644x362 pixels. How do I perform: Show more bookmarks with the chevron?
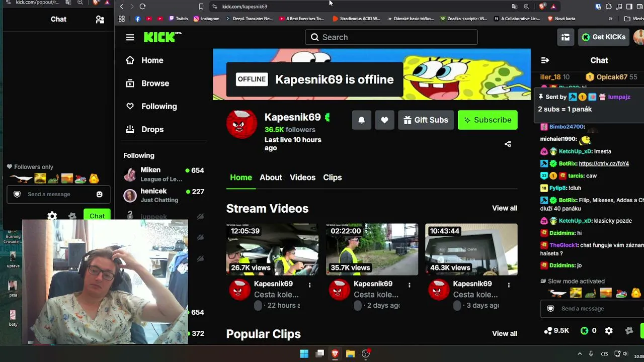pyautogui.click(x=610, y=19)
